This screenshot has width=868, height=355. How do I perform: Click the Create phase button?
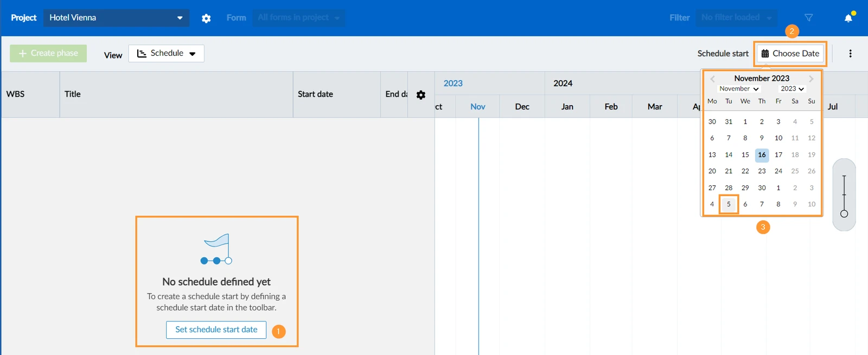pos(48,53)
